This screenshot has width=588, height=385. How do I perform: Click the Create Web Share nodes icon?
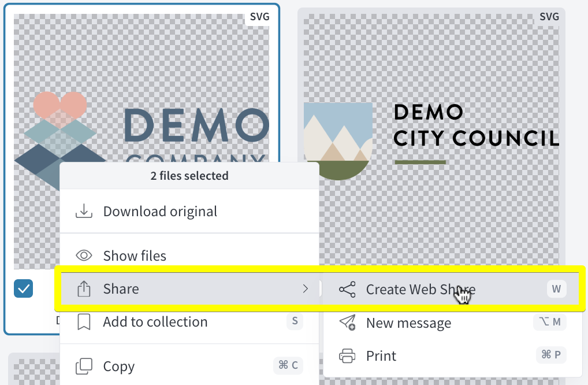[x=347, y=289]
